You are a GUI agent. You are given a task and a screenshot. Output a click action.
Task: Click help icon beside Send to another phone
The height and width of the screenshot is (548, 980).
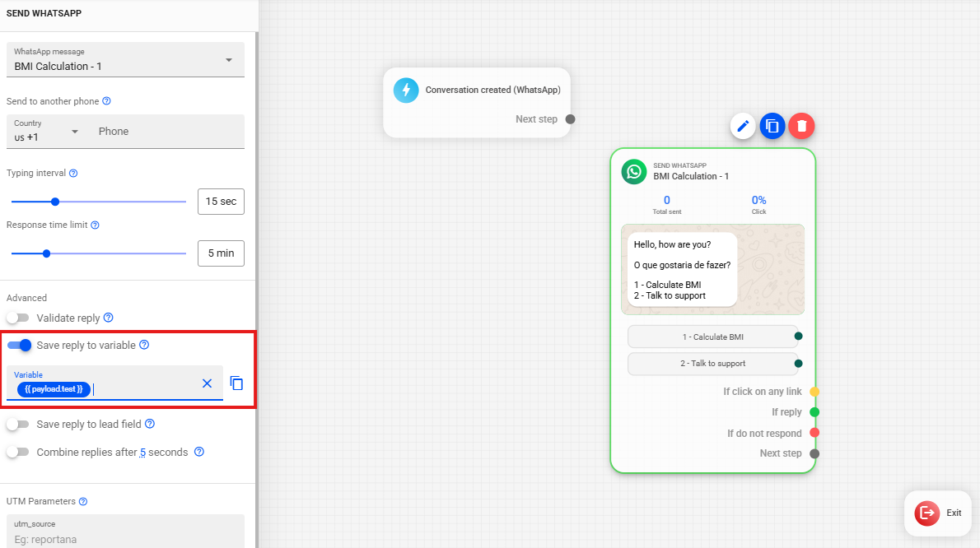pyautogui.click(x=106, y=102)
